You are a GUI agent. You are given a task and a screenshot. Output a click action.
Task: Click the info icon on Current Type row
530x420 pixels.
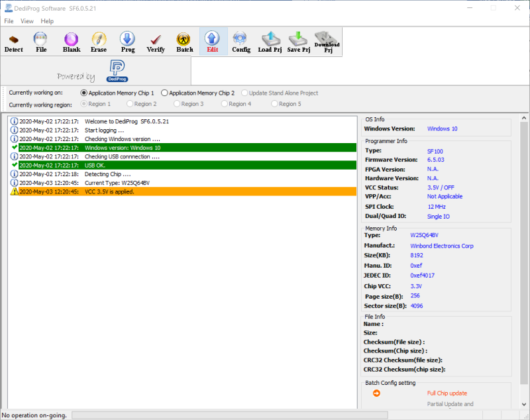[x=14, y=183]
